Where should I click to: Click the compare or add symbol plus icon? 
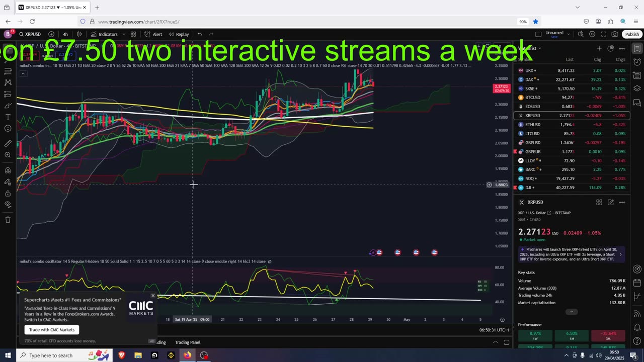[51, 34]
